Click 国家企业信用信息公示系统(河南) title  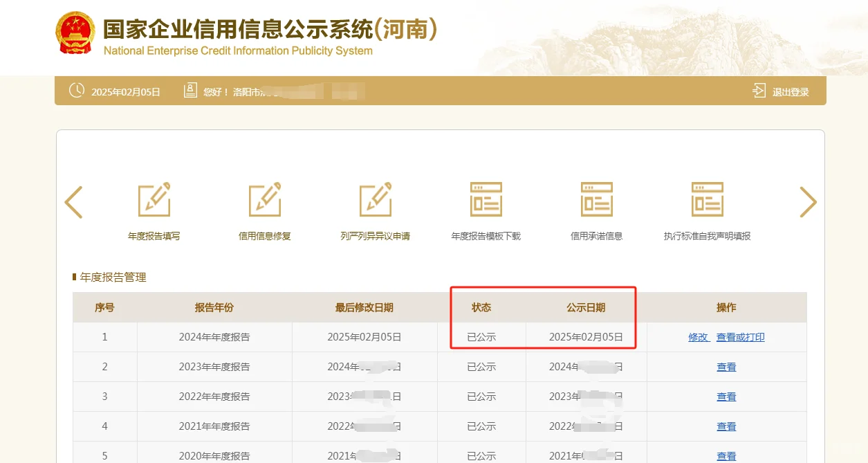click(270, 29)
